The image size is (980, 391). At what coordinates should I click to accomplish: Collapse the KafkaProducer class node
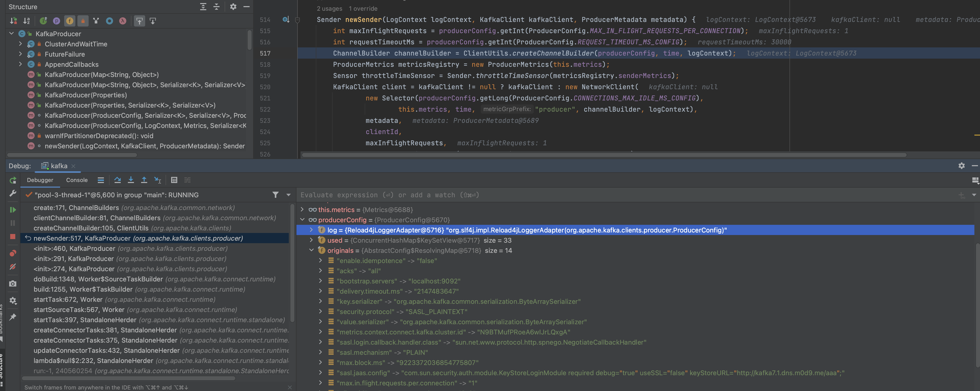(11, 33)
